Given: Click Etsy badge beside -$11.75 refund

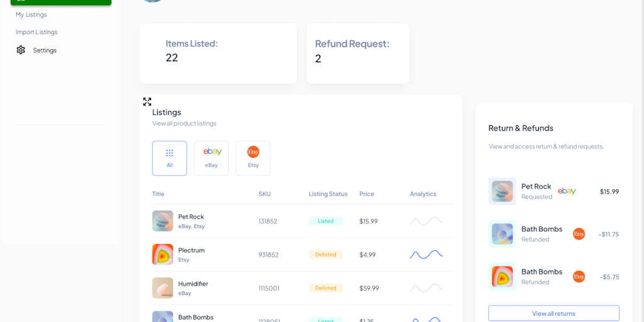Looking at the screenshot, I should (579, 234).
